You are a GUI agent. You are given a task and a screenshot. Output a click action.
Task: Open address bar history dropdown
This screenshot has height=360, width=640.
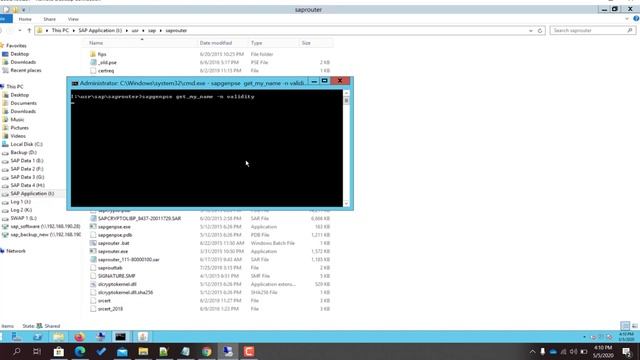pyautogui.click(x=531, y=31)
